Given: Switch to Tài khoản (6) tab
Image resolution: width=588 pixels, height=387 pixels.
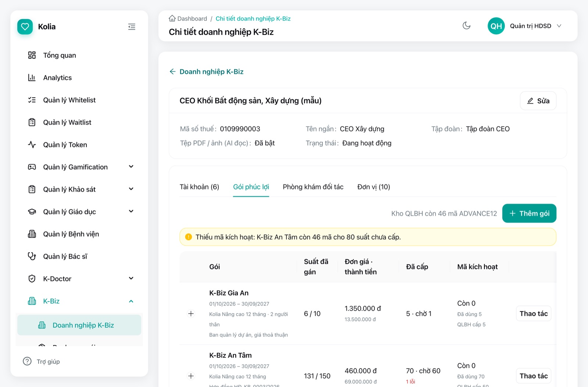Looking at the screenshot, I should [199, 187].
